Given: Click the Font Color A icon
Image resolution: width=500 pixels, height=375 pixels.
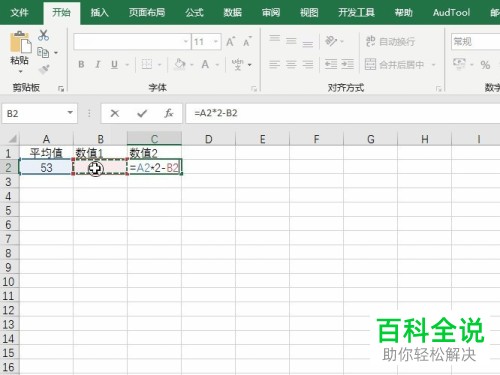Looking at the screenshot, I should point(205,64).
